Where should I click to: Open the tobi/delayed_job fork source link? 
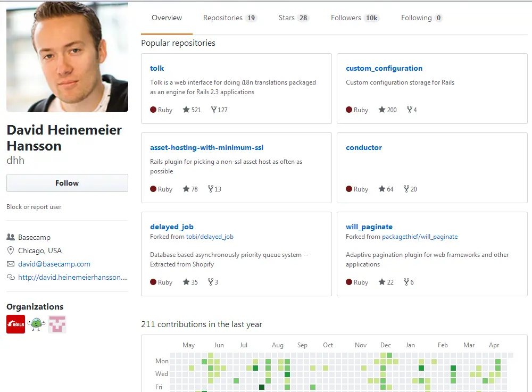[210, 237]
